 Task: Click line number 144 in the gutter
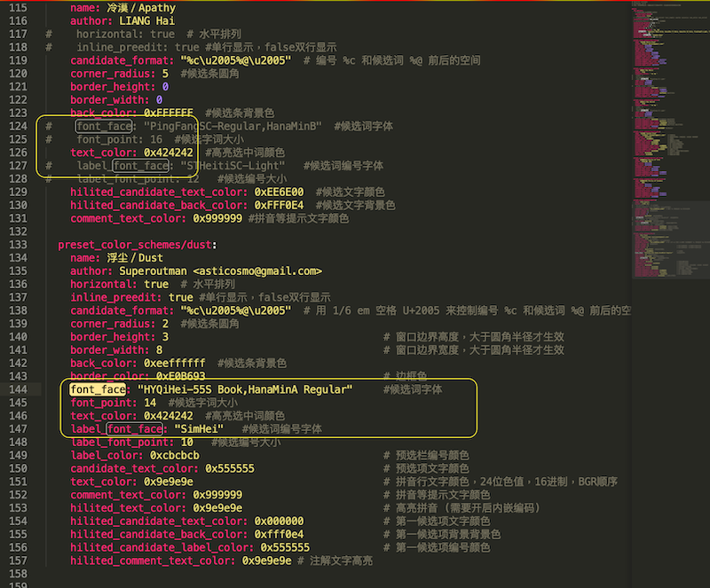20,389
